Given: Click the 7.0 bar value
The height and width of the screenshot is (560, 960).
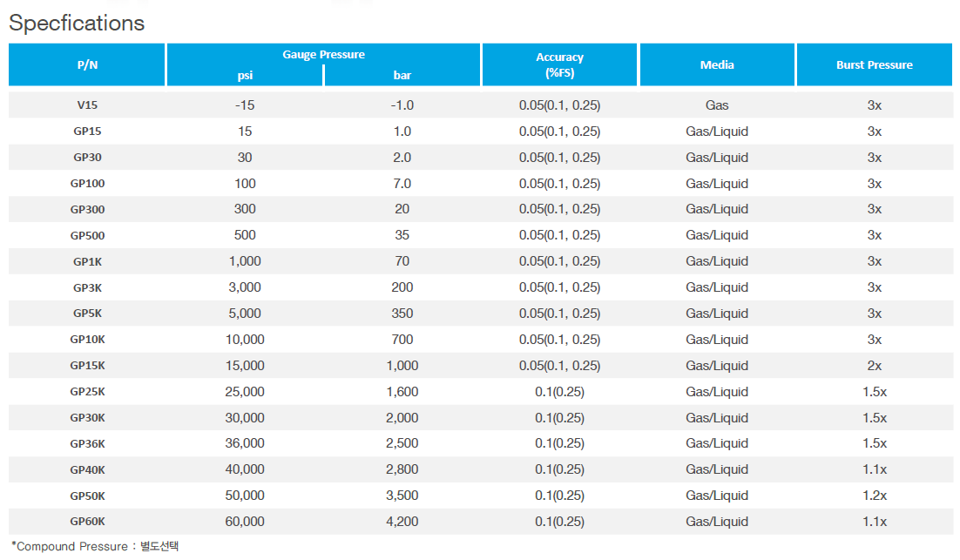Looking at the screenshot, I should pyautogui.click(x=402, y=184).
